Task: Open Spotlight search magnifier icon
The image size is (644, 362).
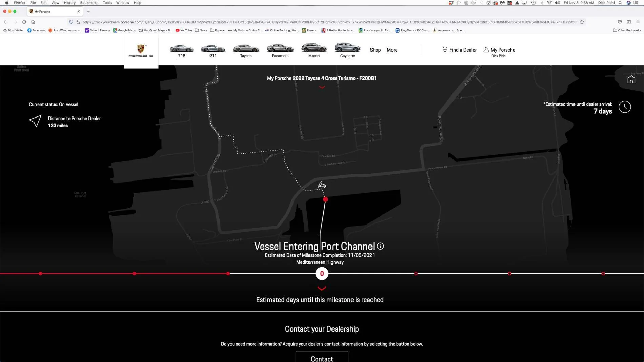Action: click(620, 3)
